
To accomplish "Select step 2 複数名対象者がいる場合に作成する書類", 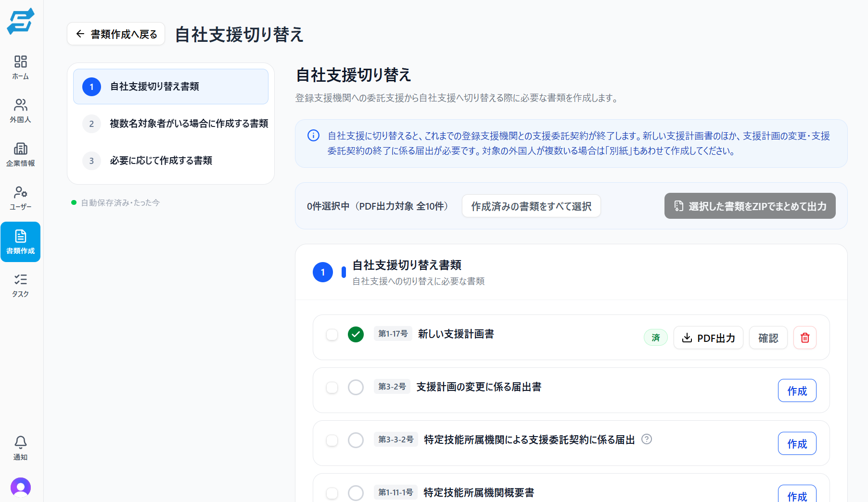I will point(171,124).
